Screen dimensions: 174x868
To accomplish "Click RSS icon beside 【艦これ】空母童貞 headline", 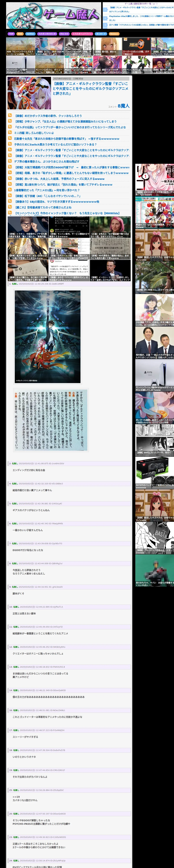I will coord(10,207).
